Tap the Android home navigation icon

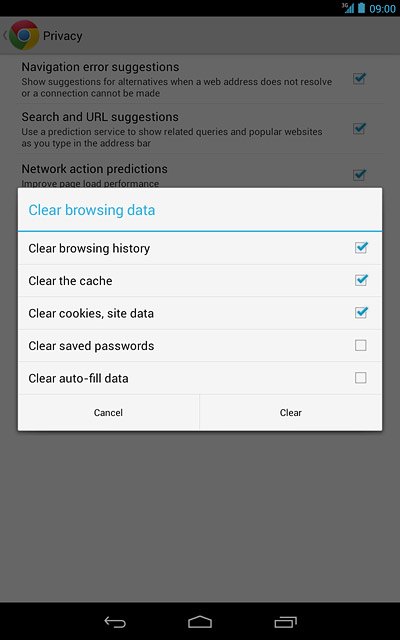coord(200,622)
